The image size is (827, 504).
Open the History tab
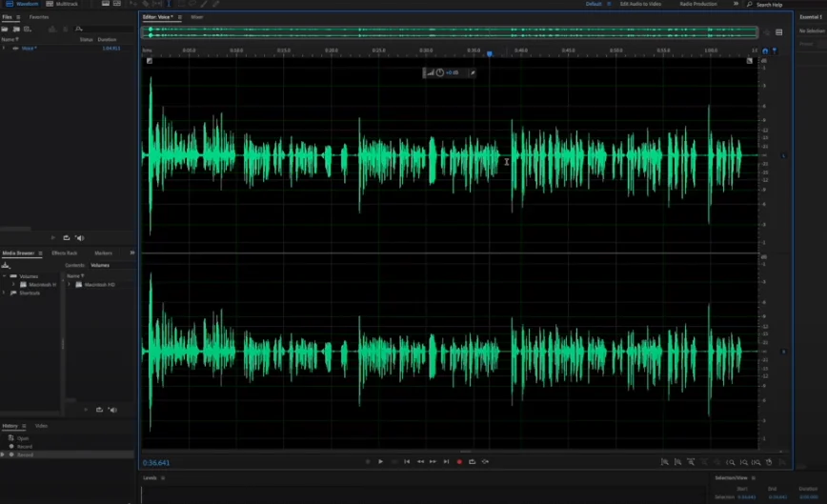pos(10,426)
